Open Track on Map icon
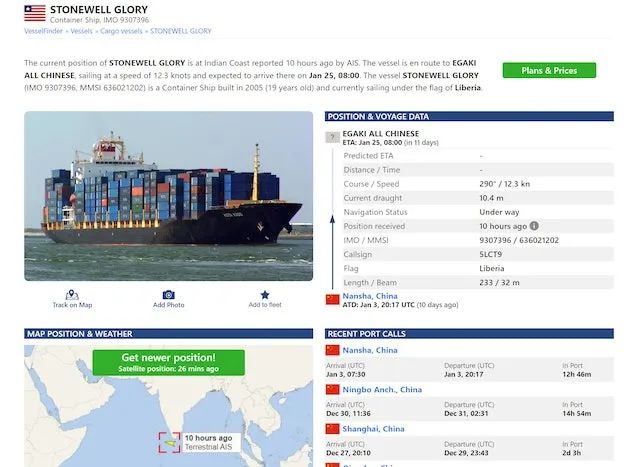The height and width of the screenshot is (467, 640). coord(72,295)
